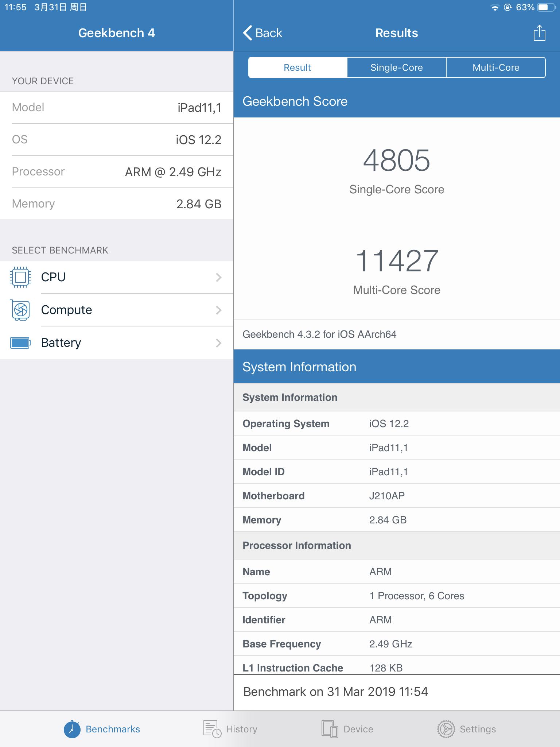Screen dimensions: 560x747
Task: Switch to the Result segment
Action: 297,67
